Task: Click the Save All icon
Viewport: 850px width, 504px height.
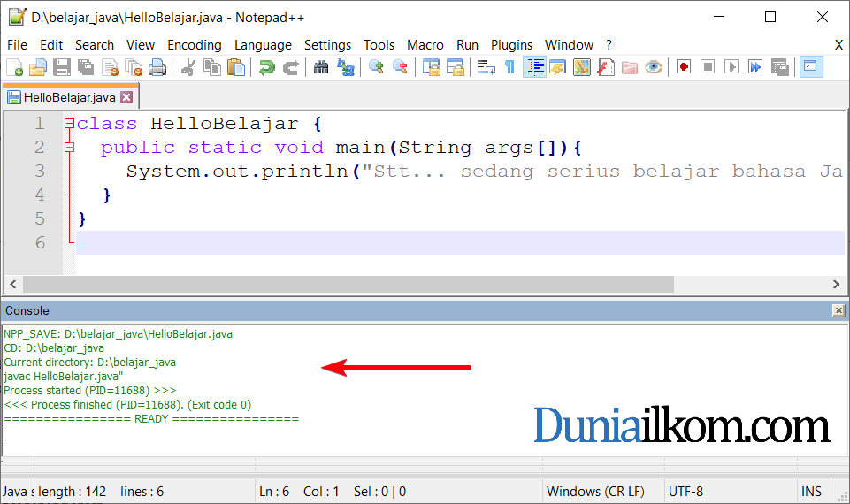Action: click(86, 67)
